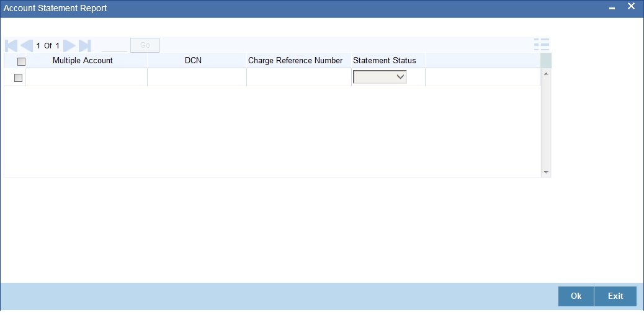Go to previous page of records
Screen dimensions: 644x315
(x=27, y=46)
